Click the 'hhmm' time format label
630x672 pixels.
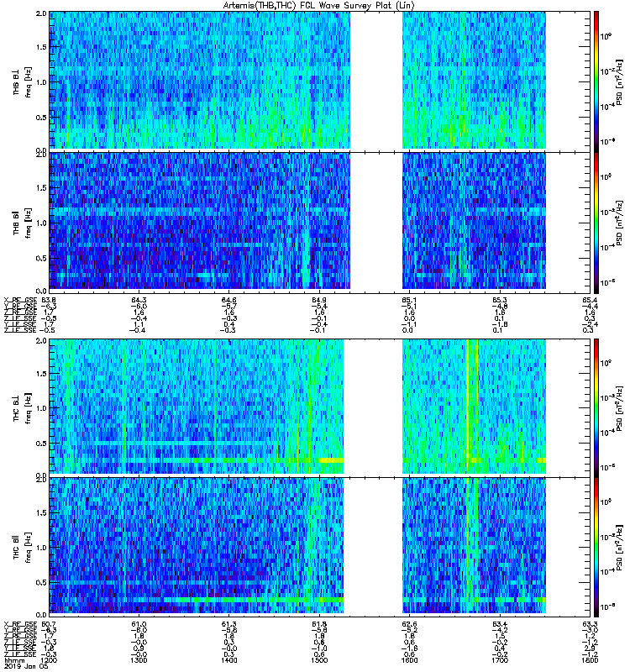click(x=13, y=660)
